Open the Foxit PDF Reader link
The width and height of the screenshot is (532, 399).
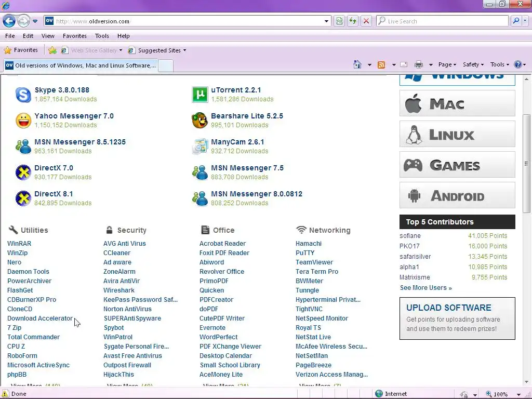tap(224, 253)
